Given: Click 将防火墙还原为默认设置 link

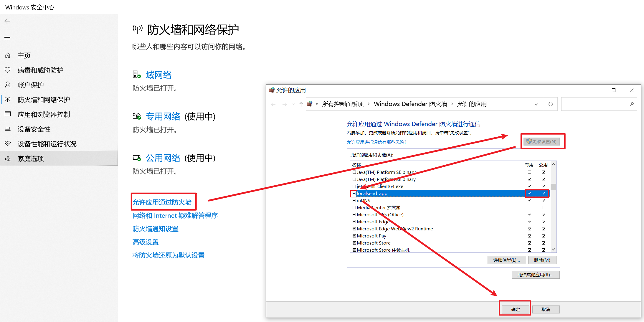Looking at the screenshot, I should (x=169, y=255).
